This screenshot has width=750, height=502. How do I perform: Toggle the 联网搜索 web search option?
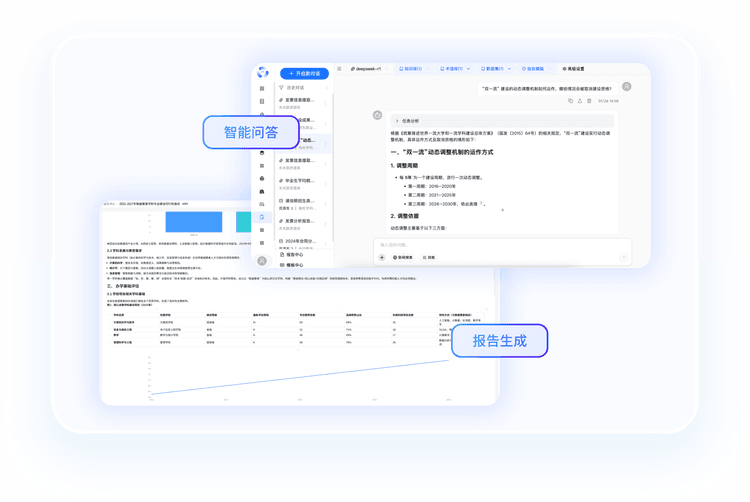(404, 257)
